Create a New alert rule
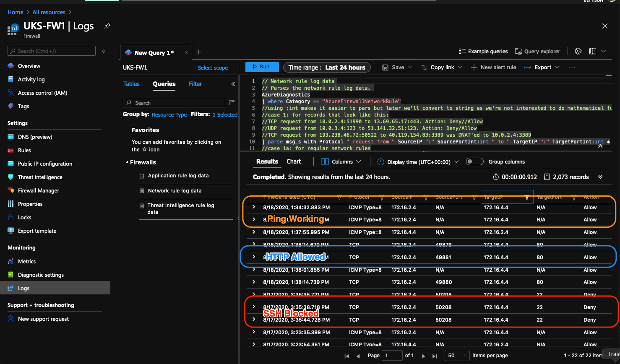 click(493, 67)
